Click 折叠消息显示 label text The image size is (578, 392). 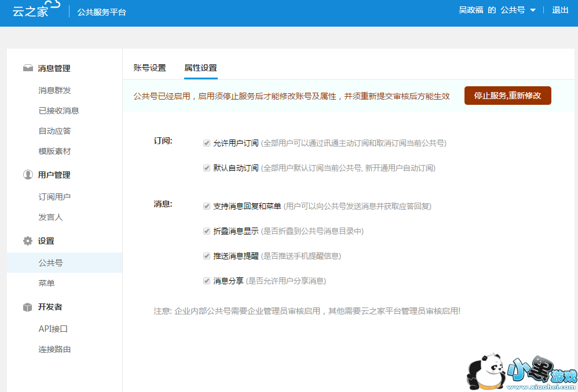(236, 231)
